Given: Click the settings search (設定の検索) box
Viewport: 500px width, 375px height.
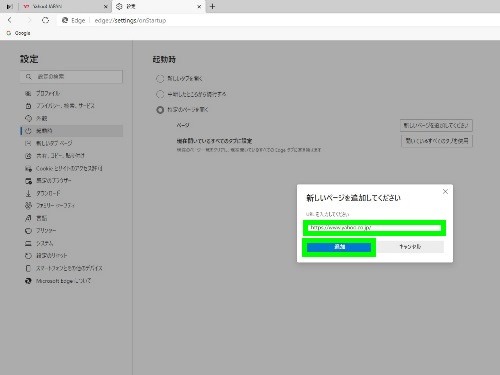Looking at the screenshot, I should click(71, 77).
